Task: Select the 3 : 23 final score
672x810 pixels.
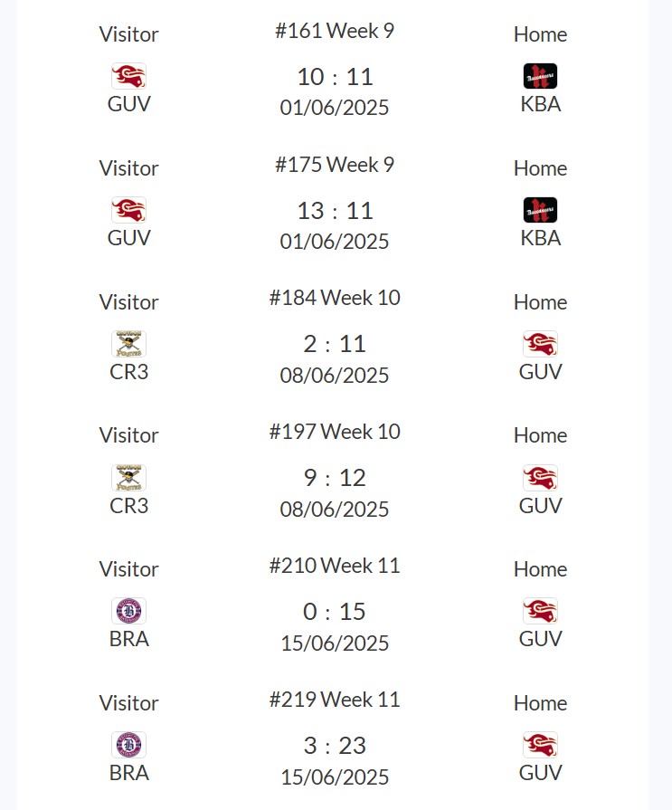Action: [335, 746]
